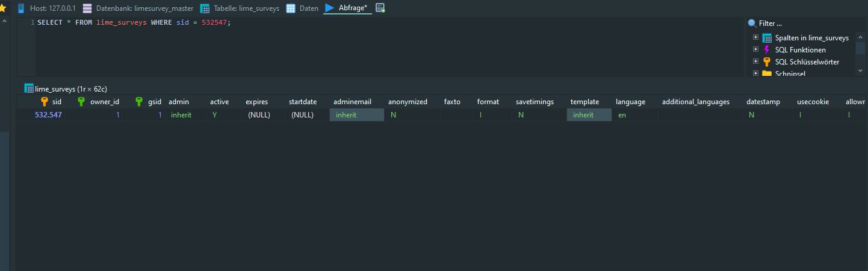Expand the Schnipsel tree node
Screen dimensions: 868x271
click(x=755, y=73)
